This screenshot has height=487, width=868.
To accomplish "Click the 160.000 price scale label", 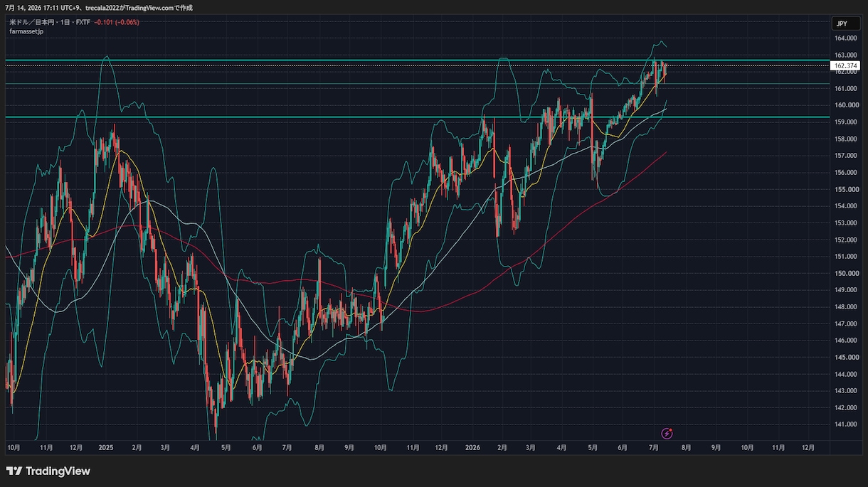I will point(845,105).
